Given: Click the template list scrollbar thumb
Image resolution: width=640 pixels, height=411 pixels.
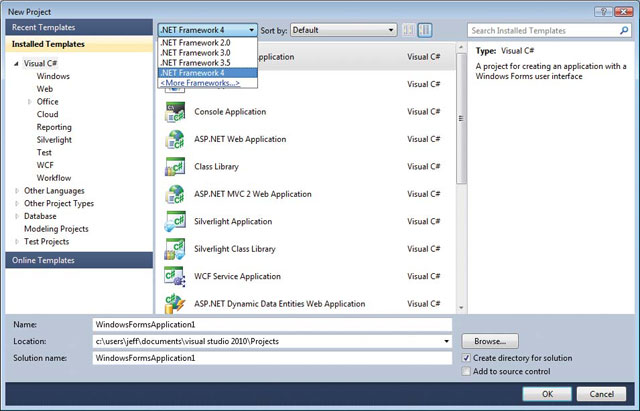Looking at the screenshot, I should click(x=461, y=118).
